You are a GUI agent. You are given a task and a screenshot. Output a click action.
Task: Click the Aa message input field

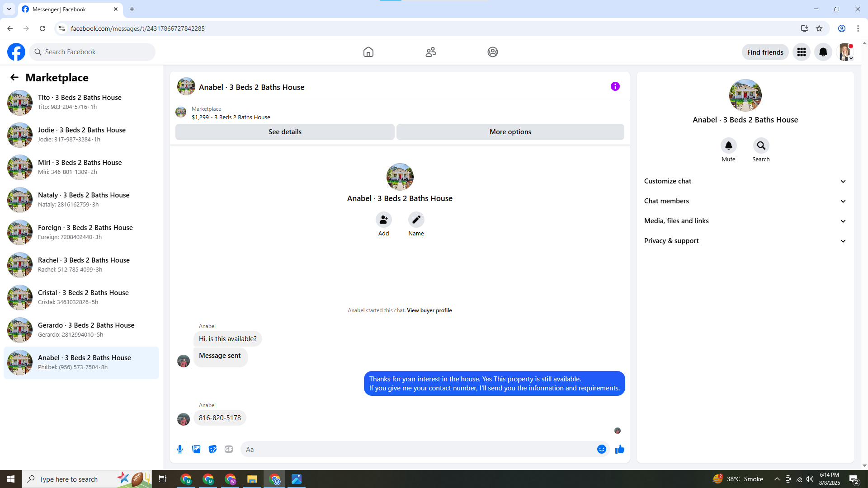click(418, 449)
